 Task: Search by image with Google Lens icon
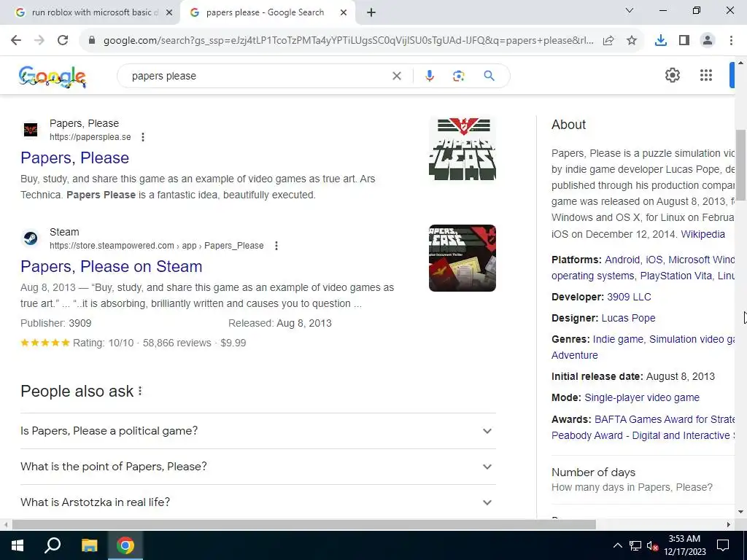coord(458,76)
